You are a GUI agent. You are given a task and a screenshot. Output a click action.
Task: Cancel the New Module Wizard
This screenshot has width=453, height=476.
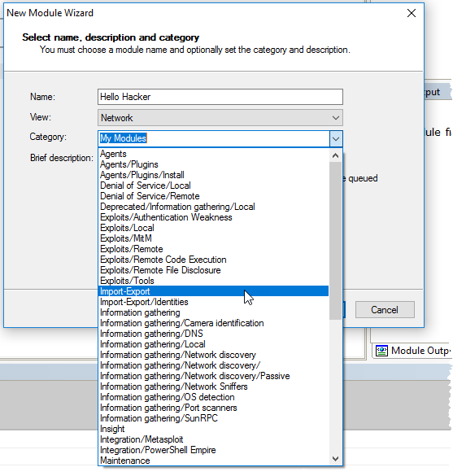(385, 310)
